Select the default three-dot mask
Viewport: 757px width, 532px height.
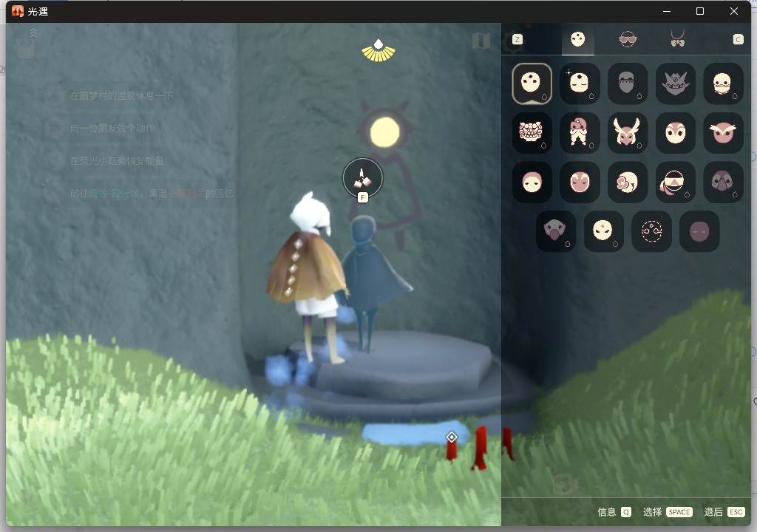pos(532,83)
